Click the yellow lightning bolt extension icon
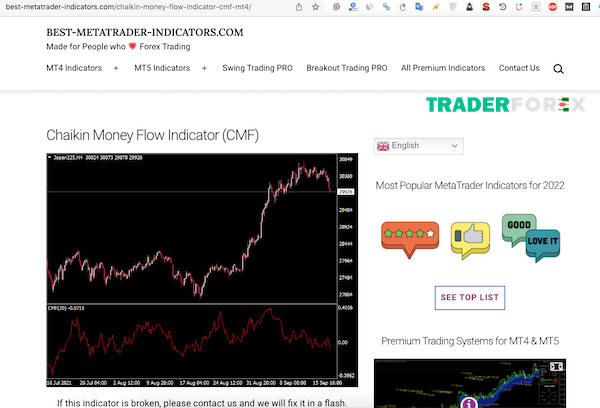The width and height of the screenshot is (600, 408). pos(436,7)
